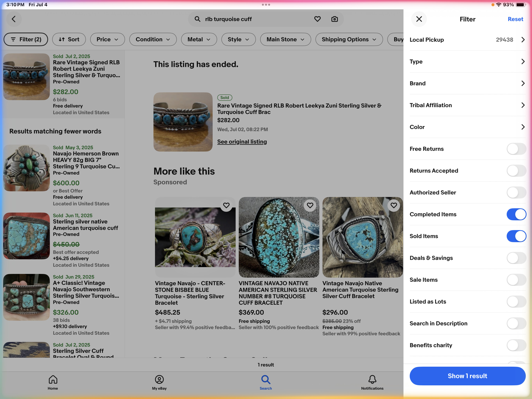Open My eBay tab
532x399 pixels.
point(159,382)
